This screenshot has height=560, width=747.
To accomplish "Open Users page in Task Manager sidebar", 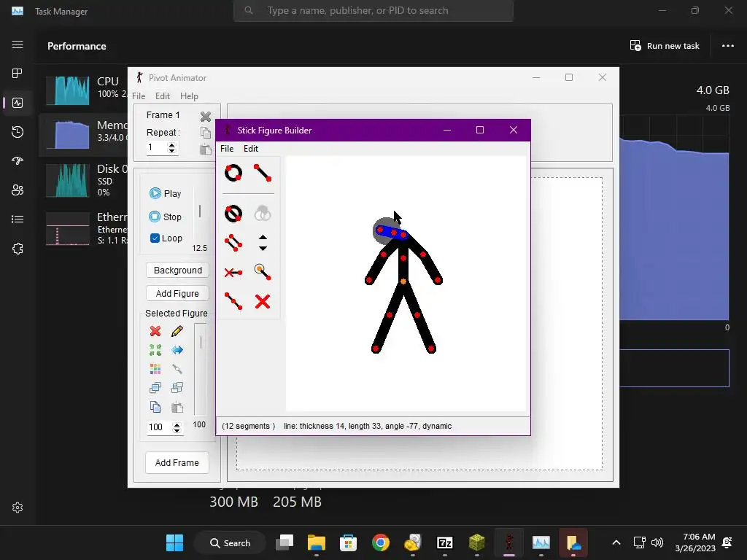I will [x=18, y=190].
